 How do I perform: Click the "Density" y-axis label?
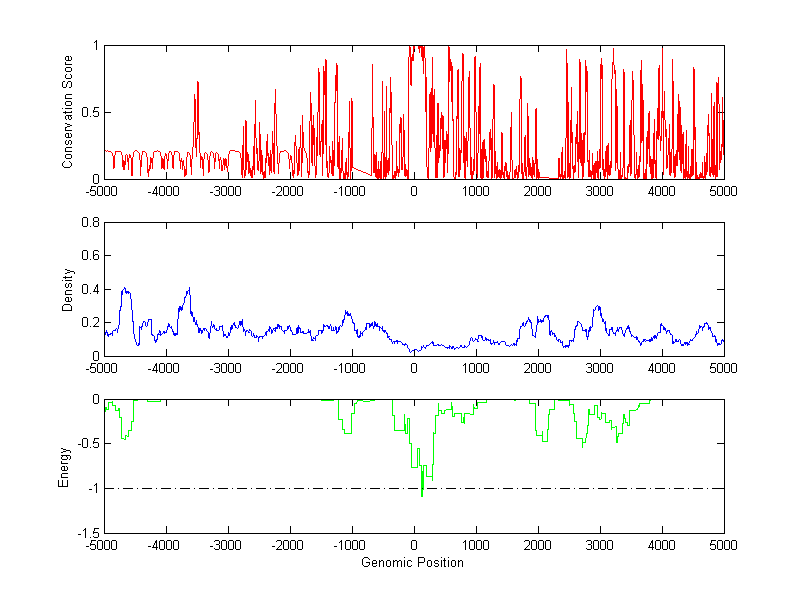click(68, 289)
